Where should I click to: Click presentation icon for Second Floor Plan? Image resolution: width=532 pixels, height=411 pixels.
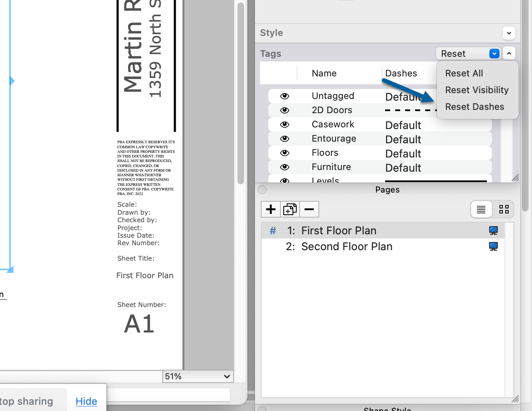point(493,246)
